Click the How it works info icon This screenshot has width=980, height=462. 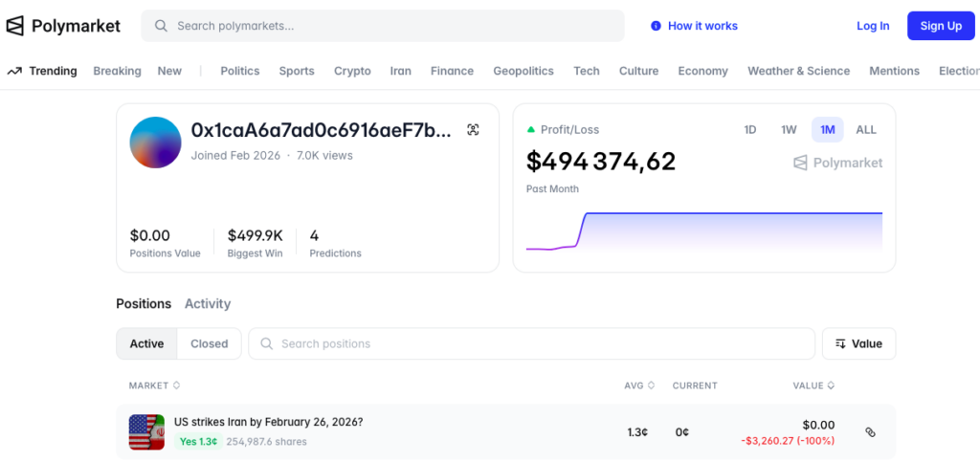(x=656, y=26)
